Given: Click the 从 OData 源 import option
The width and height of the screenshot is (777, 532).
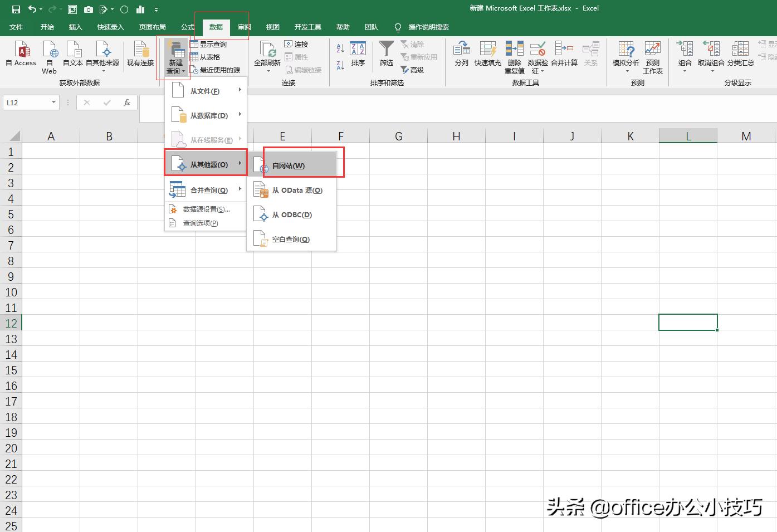Looking at the screenshot, I should pos(295,190).
